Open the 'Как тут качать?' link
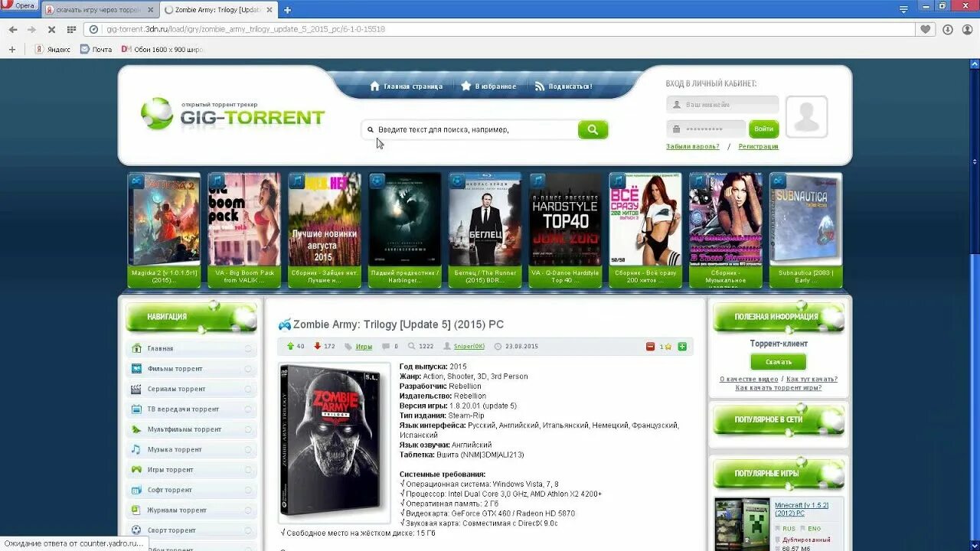The image size is (980, 551). click(x=812, y=379)
